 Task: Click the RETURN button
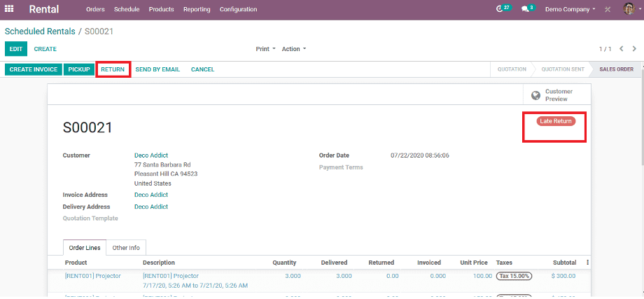pos(113,69)
